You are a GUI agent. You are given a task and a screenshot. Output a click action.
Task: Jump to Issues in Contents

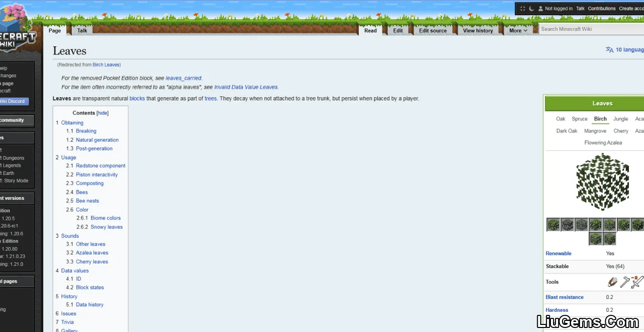[x=68, y=314]
